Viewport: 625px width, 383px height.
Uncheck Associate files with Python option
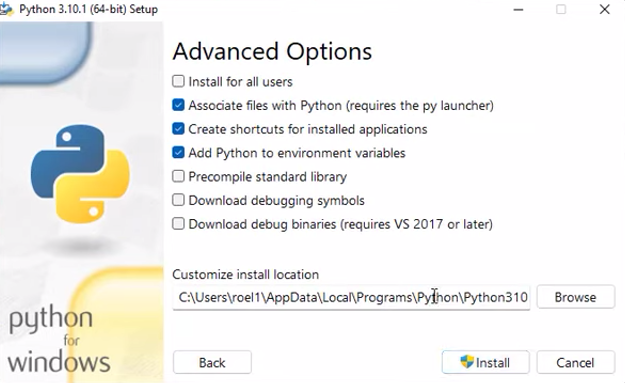coord(178,105)
